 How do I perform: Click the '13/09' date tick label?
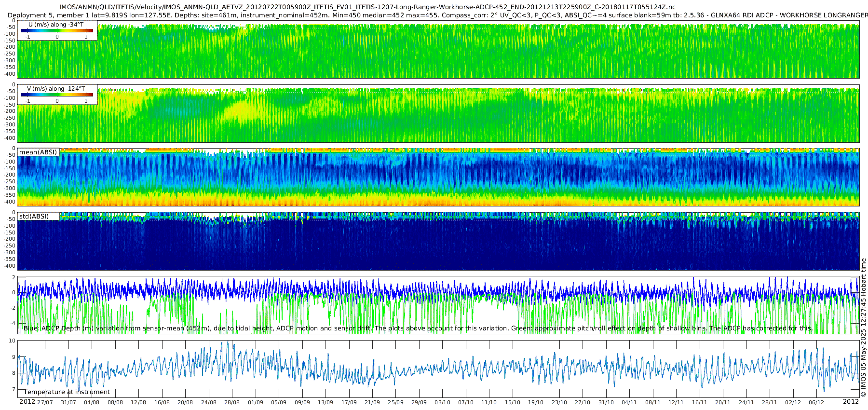pyautogui.click(x=325, y=402)
